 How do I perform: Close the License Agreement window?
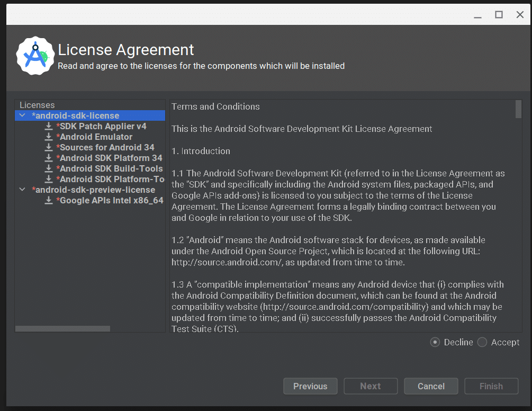pyautogui.click(x=520, y=15)
